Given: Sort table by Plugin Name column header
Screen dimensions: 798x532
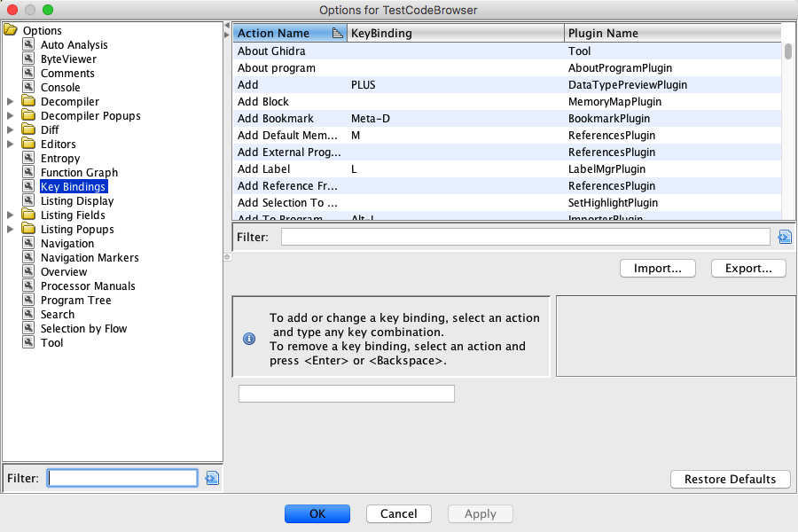Looking at the screenshot, I should pyautogui.click(x=671, y=34).
